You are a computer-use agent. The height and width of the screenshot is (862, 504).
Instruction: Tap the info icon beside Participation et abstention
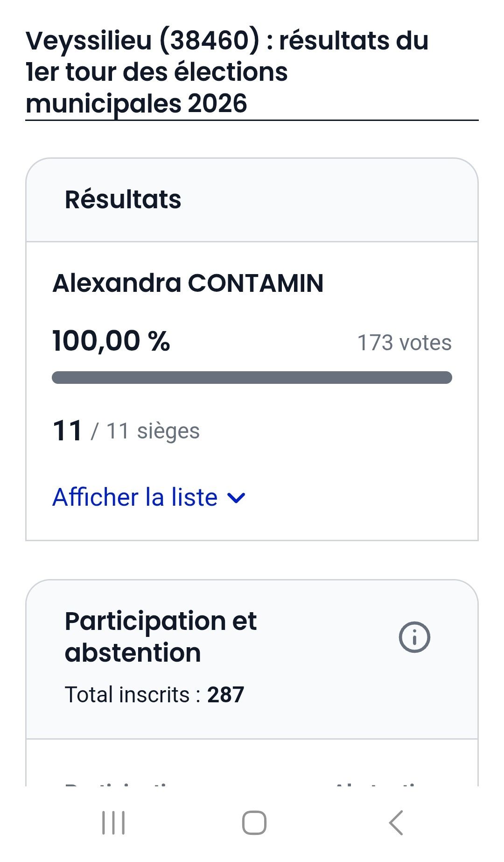(414, 637)
